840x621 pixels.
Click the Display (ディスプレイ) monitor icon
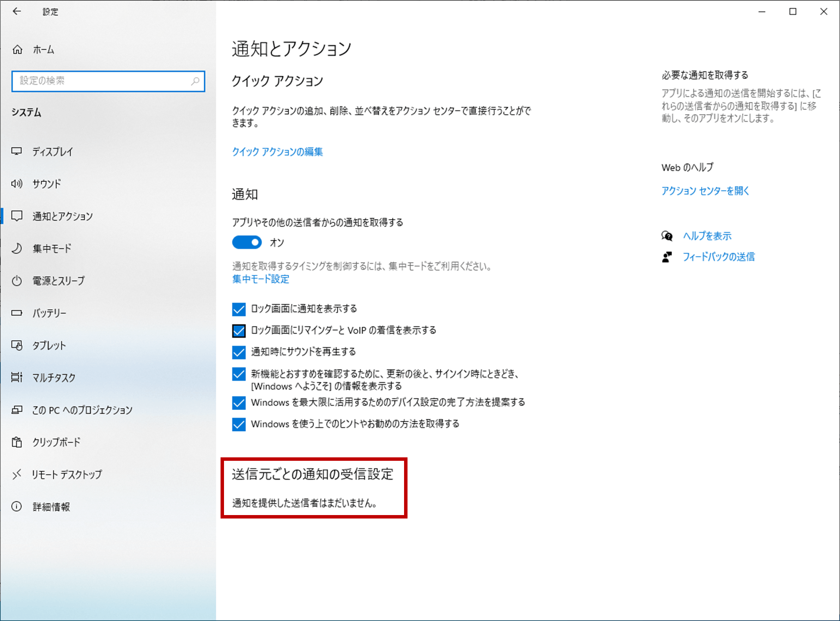point(17,151)
